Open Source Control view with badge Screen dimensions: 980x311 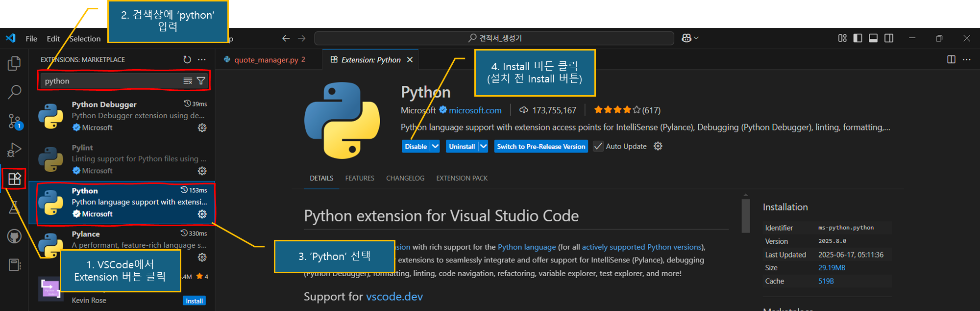[x=14, y=121]
